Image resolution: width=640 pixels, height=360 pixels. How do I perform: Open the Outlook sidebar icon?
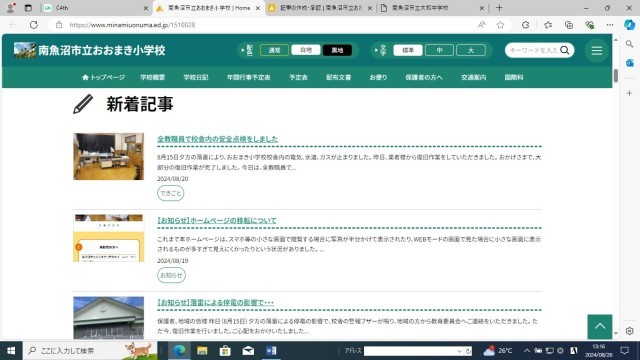click(629, 63)
